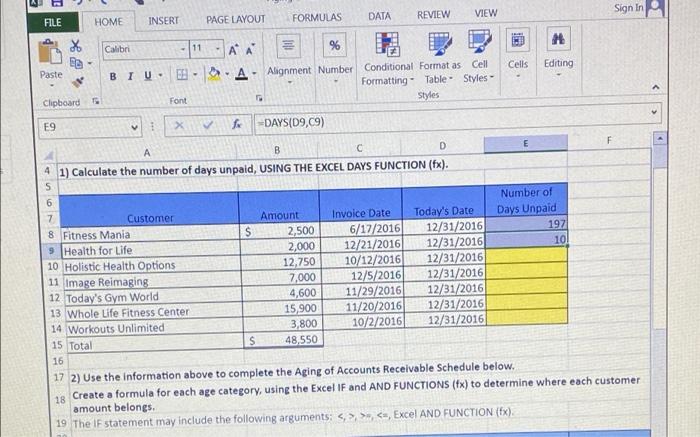Open Conditional Formatting icon
This screenshot has height=437, width=700.
(x=387, y=44)
